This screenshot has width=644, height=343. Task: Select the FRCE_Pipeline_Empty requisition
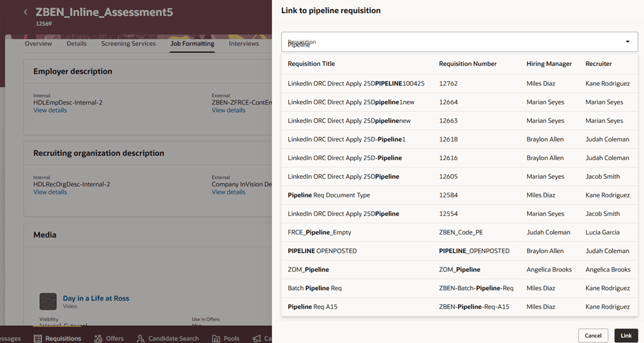(x=459, y=232)
